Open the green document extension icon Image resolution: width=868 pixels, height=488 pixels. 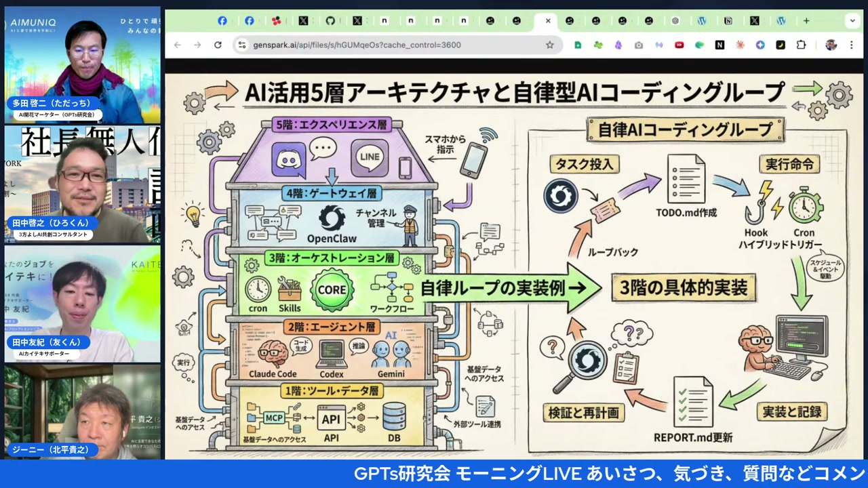point(578,45)
